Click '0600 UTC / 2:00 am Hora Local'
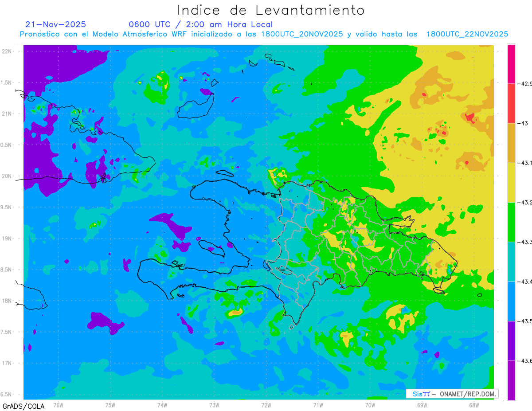This screenshot has height=411, width=532. pos(201,24)
